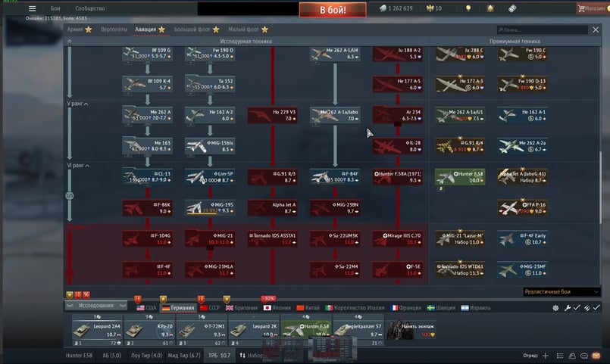Click the Mirage IIIS C.70 aircraft
Viewport: 610px width, 364px height.
coord(398,239)
